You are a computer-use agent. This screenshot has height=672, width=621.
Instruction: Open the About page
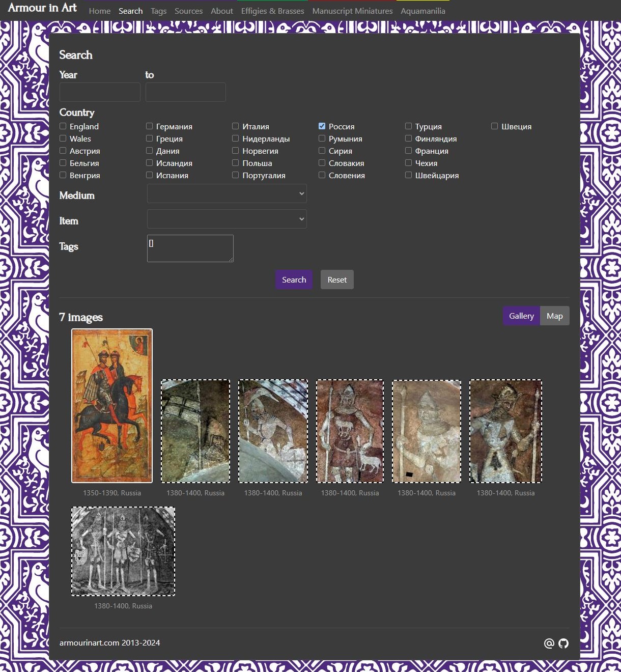(222, 11)
